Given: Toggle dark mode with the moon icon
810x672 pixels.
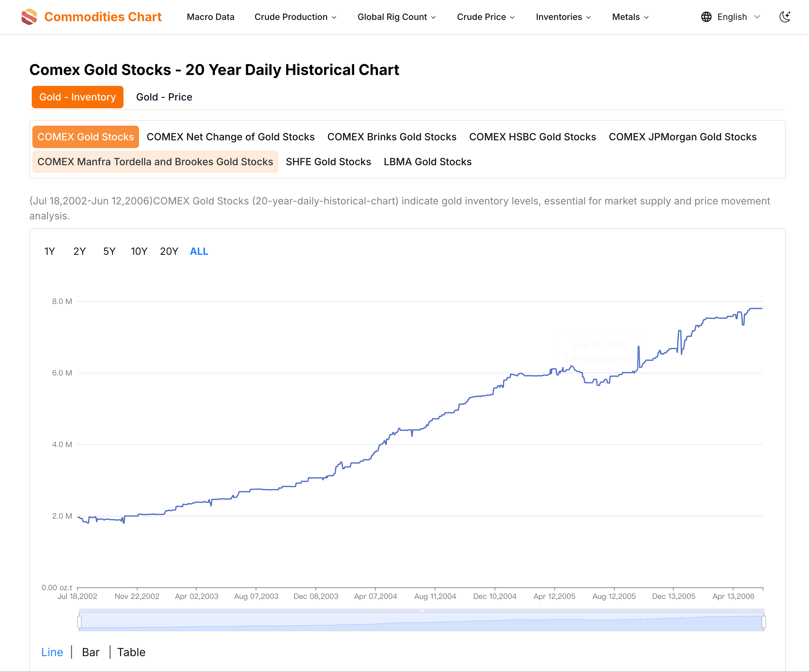Looking at the screenshot, I should coord(785,17).
